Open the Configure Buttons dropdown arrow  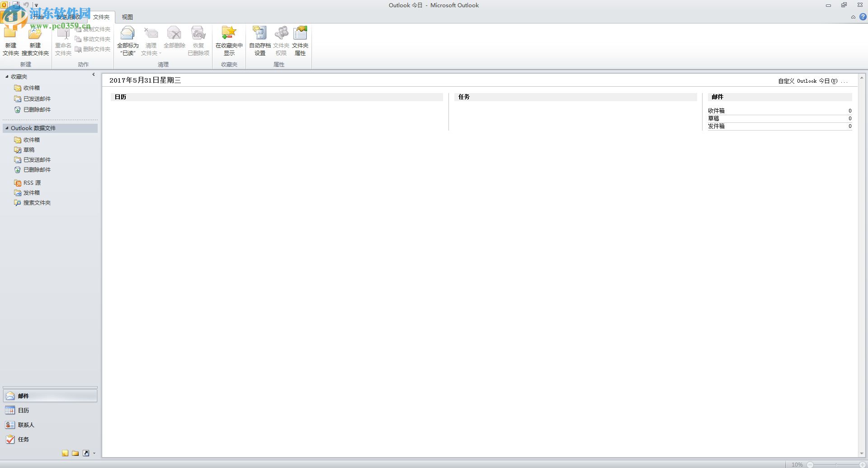point(94,453)
